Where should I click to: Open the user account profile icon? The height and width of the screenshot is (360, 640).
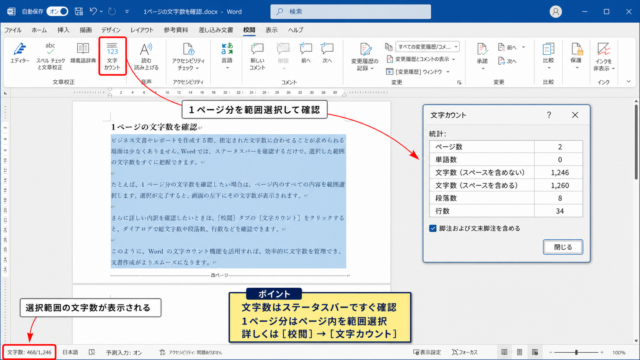[556, 11]
